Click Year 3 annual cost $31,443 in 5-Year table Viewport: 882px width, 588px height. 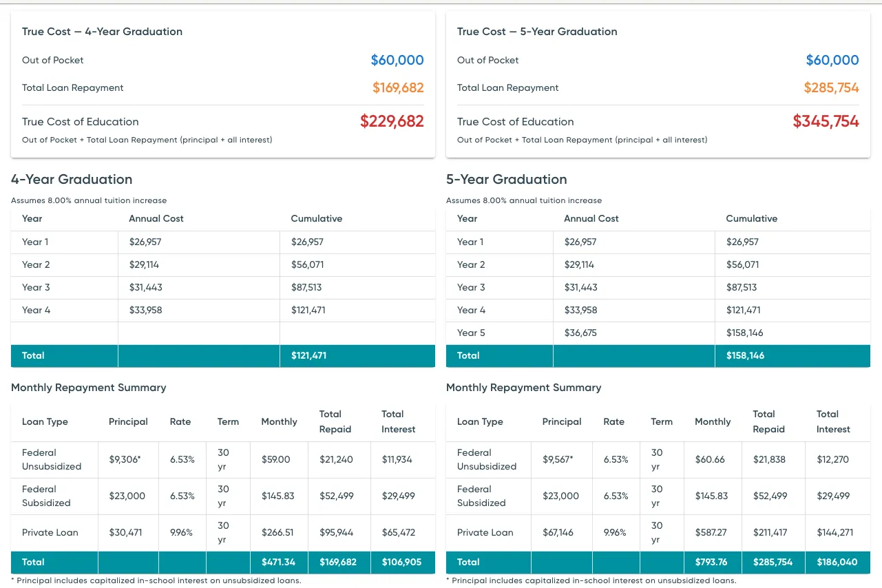(581, 288)
